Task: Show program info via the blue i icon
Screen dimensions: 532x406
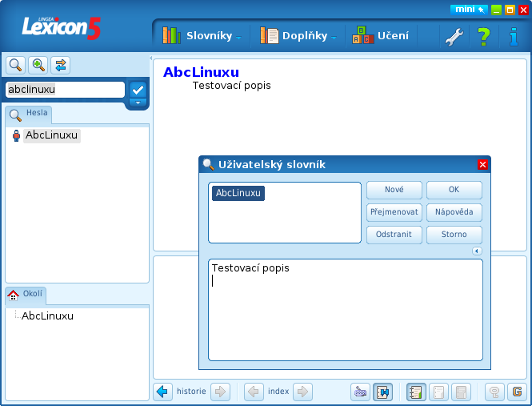Action: pos(514,37)
